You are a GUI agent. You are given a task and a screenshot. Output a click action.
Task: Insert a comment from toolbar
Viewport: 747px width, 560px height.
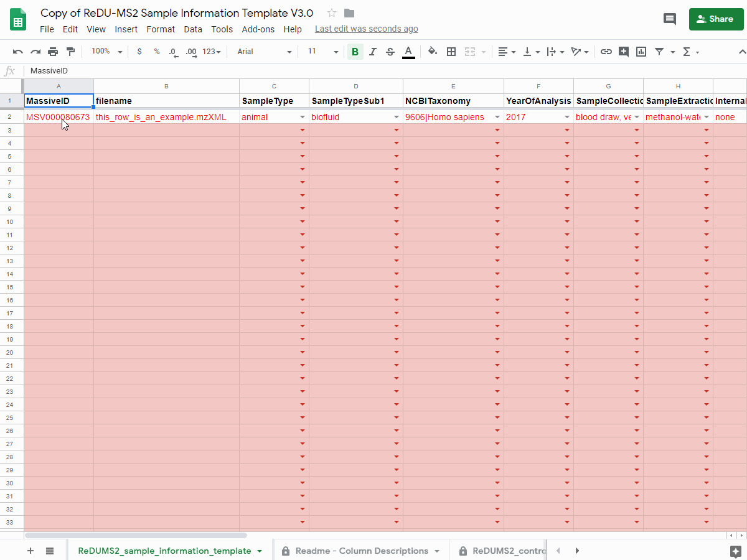[624, 52]
